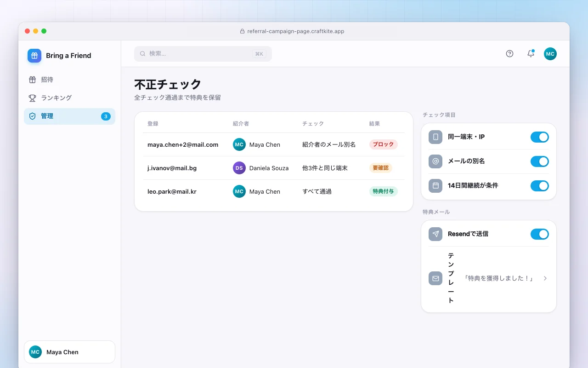588x368 pixels.
Task: Click the 同一端末・IP device icon
Action: click(435, 137)
